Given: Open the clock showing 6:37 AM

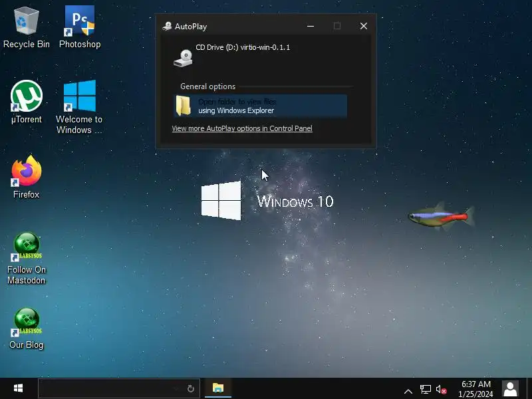Looking at the screenshot, I should (x=475, y=389).
